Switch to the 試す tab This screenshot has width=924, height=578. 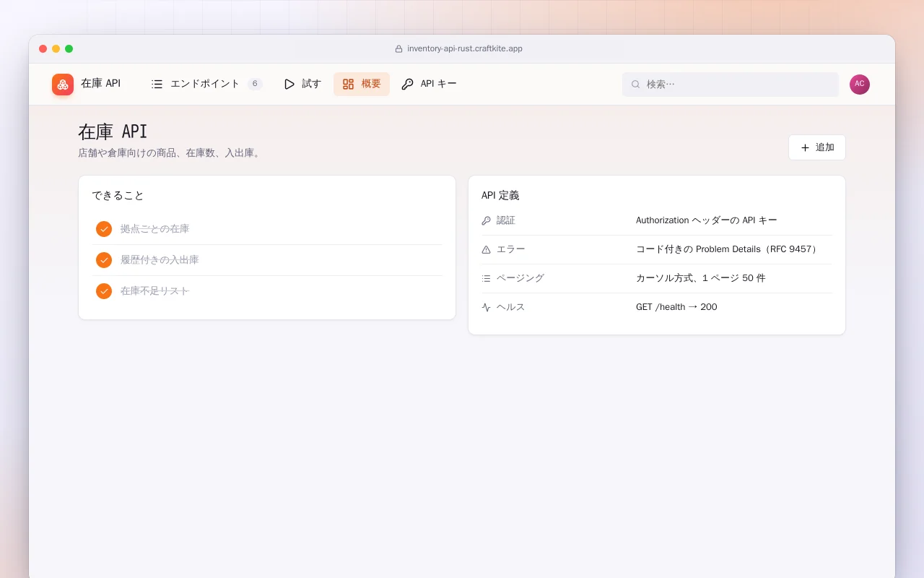pyautogui.click(x=302, y=84)
